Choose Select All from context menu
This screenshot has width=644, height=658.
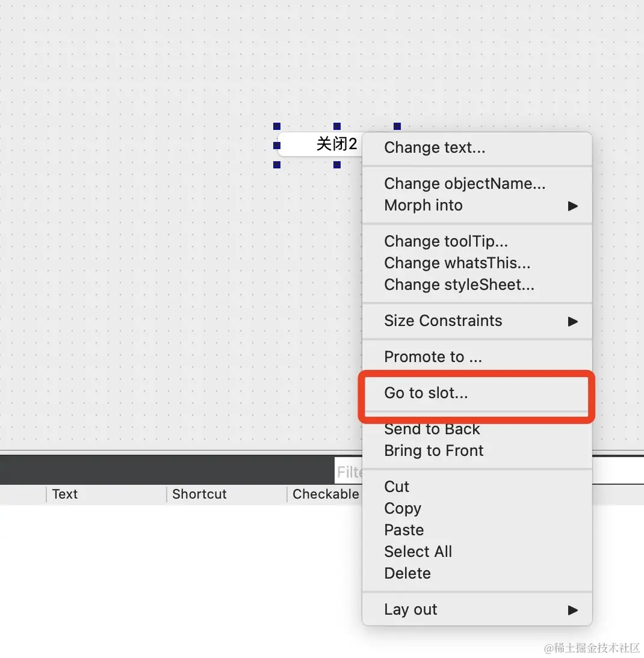click(x=477, y=552)
